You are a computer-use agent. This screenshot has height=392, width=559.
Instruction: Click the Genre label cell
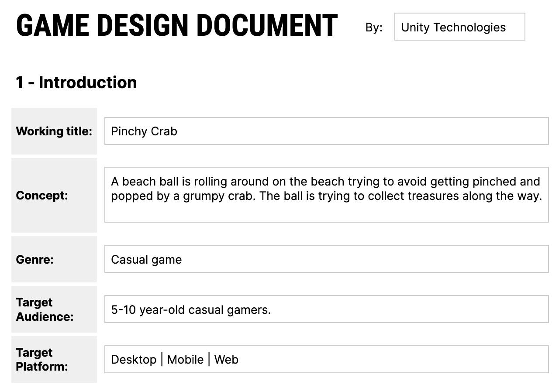[54, 259]
